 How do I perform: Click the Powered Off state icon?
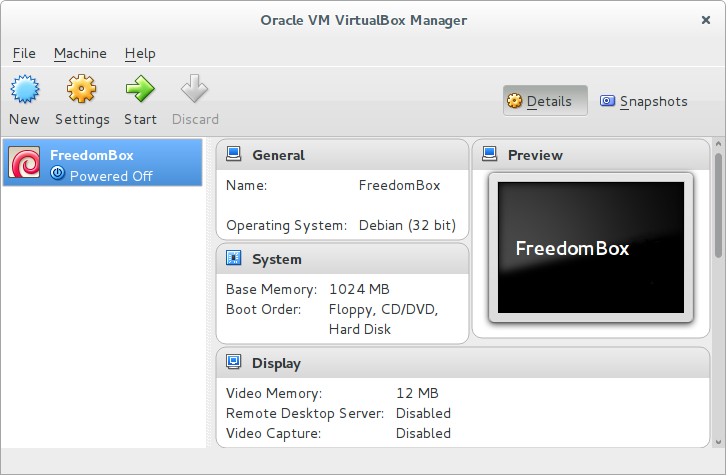(58, 173)
